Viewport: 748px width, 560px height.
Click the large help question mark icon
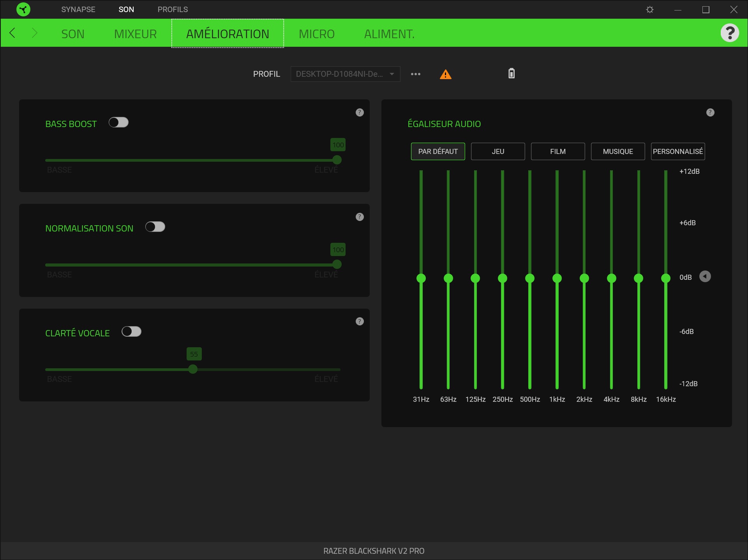(730, 33)
